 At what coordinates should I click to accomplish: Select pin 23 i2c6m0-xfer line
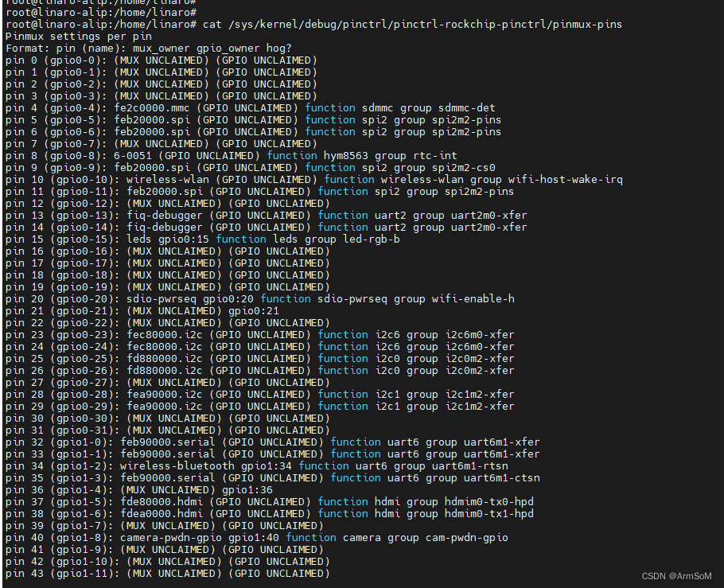coord(259,335)
